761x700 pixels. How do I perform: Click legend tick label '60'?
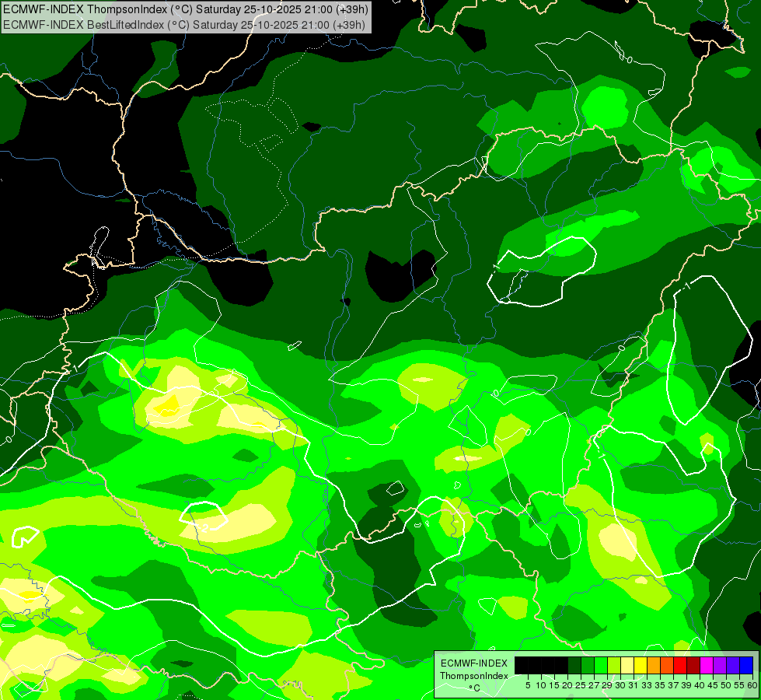point(752,685)
